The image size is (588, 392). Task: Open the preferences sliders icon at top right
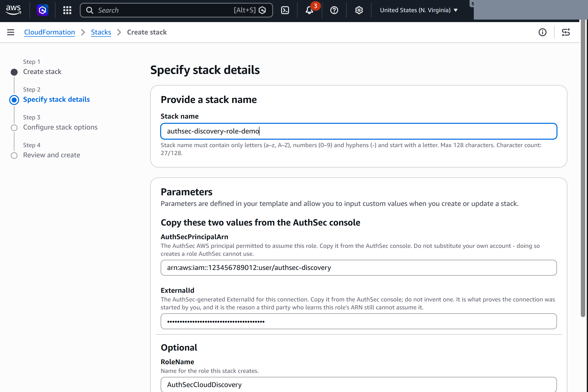point(566,32)
